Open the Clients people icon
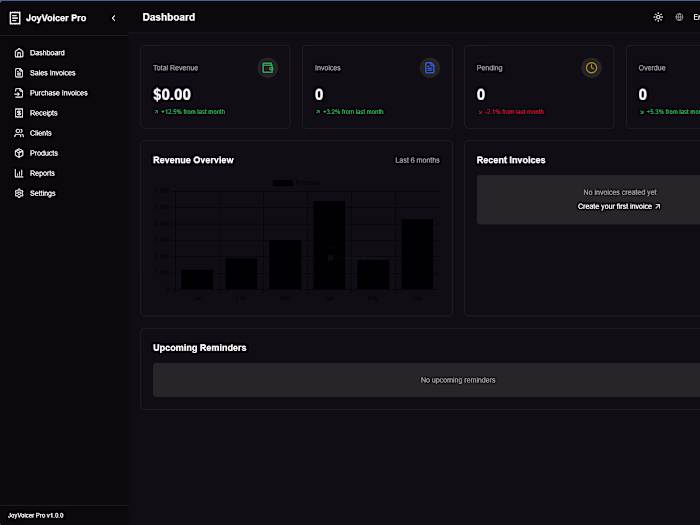Screen dimensions: 700x525 [19, 133]
